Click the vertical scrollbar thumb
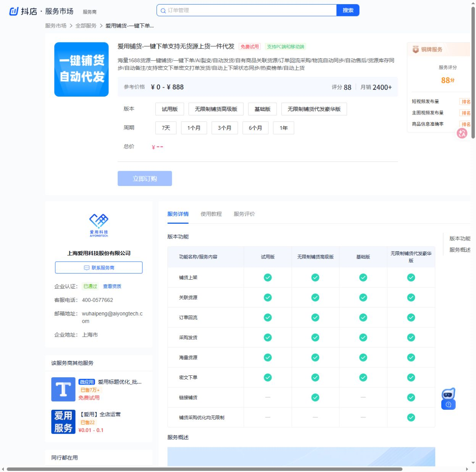Screen dimensions: 476x472 473,73
